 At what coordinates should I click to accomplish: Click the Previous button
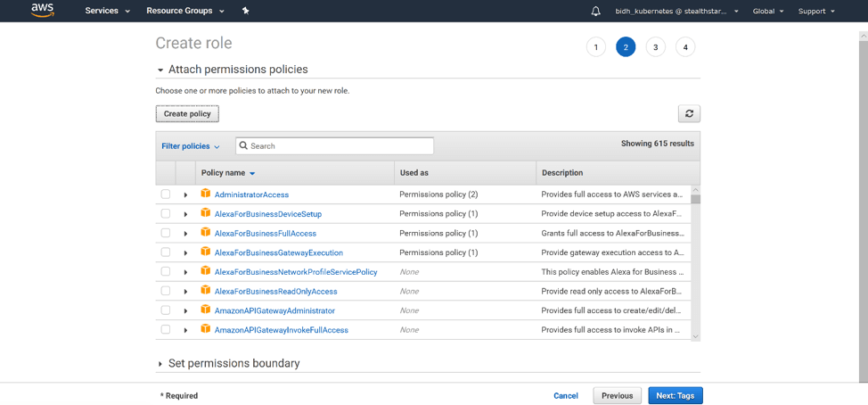[x=618, y=395]
